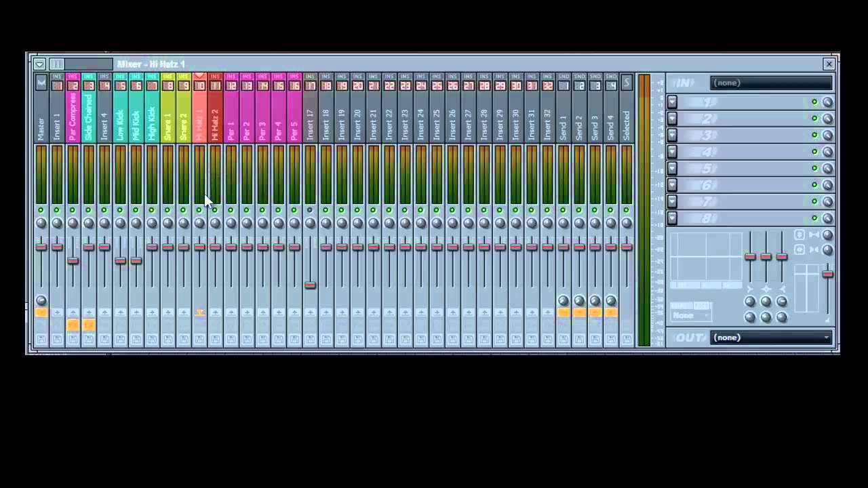
Task: Disable effect slot 1 with its green LED
Action: click(x=814, y=102)
